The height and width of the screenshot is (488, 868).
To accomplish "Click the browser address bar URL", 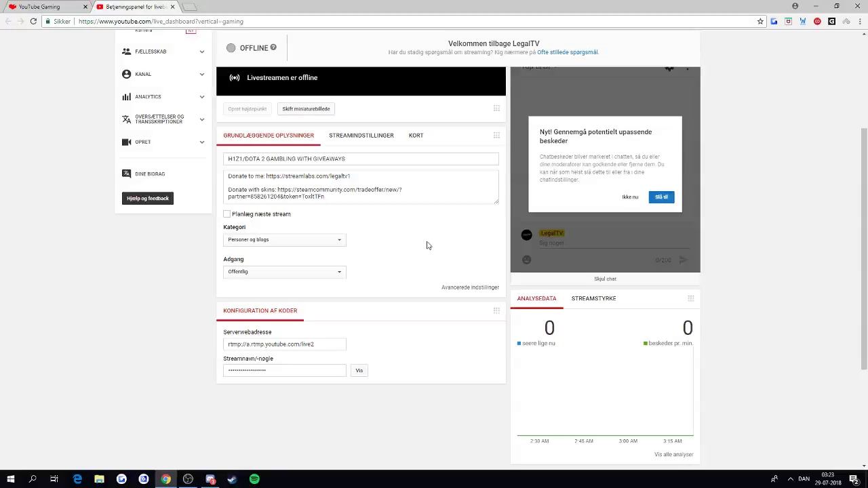I will click(x=161, y=21).
